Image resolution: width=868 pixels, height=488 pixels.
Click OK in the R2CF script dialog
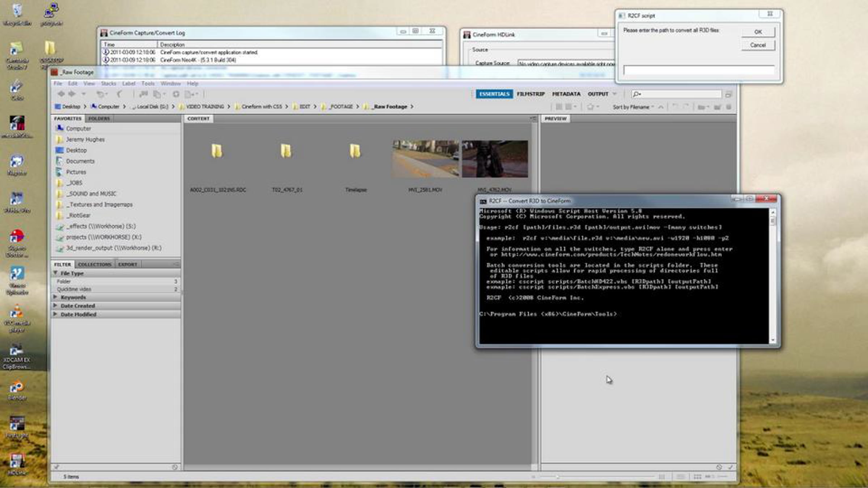[758, 32]
